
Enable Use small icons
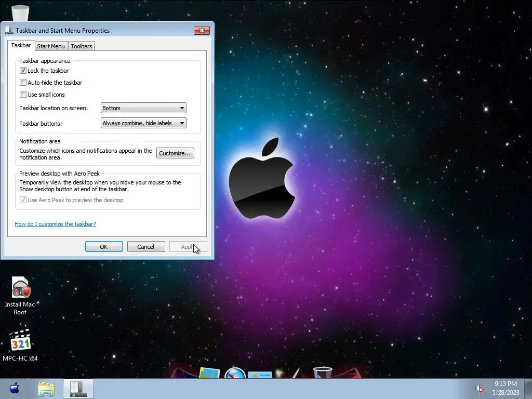(x=23, y=95)
